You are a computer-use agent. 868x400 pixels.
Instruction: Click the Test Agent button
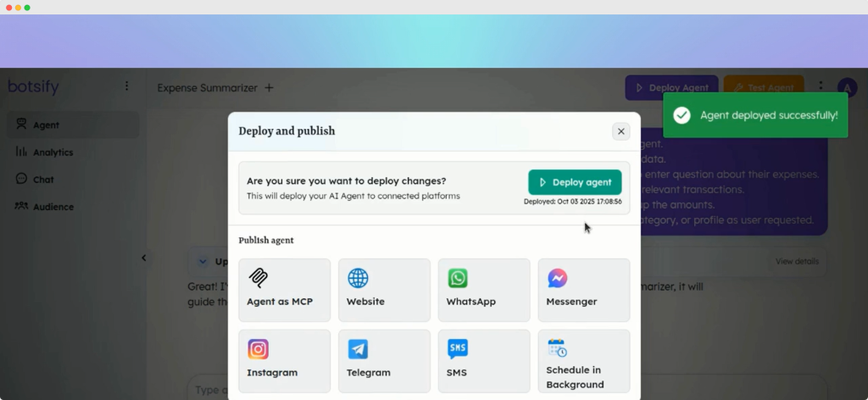pyautogui.click(x=763, y=87)
